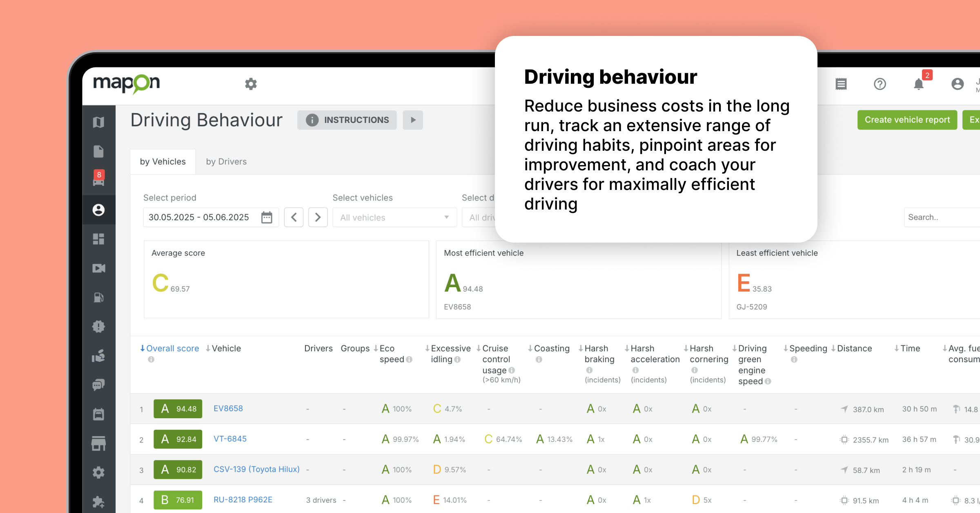Expand the All vehicles dropdown
Image resolution: width=980 pixels, height=513 pixels.
click(394, 217)
